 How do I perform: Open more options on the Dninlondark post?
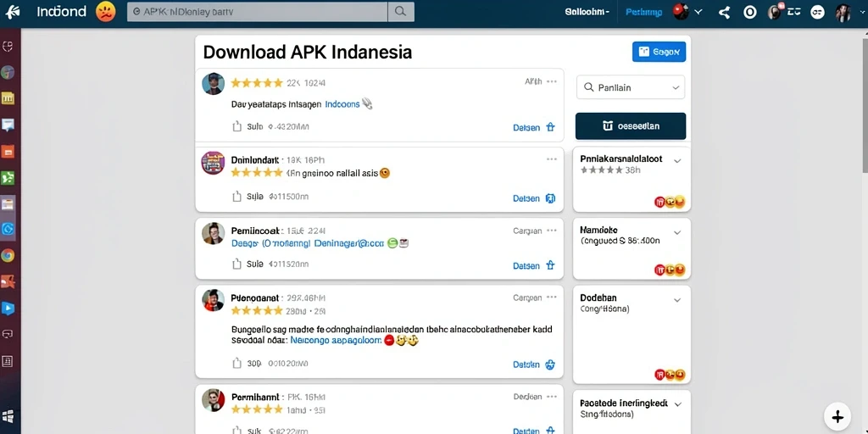(x=551, y=159)
